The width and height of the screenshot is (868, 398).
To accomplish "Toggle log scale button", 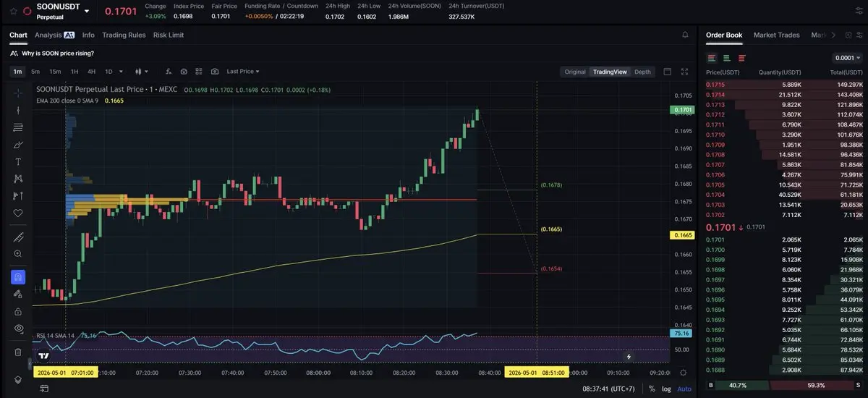I will tap(666, 389).
